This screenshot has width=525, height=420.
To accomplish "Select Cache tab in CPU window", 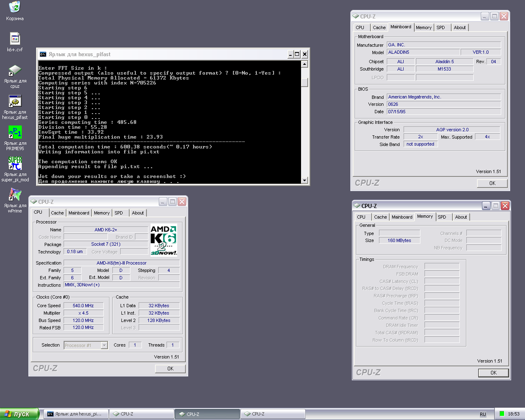I will point(57,213).
